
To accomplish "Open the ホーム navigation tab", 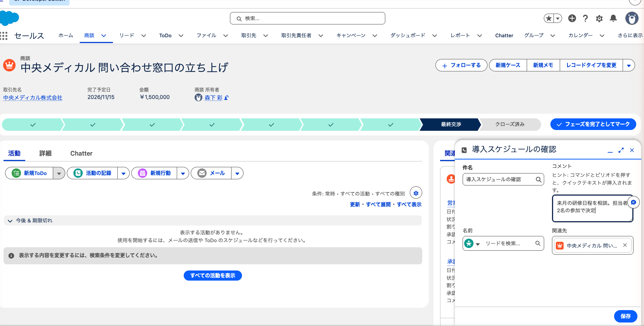I will pyautogui.click(x=66, y=35).
